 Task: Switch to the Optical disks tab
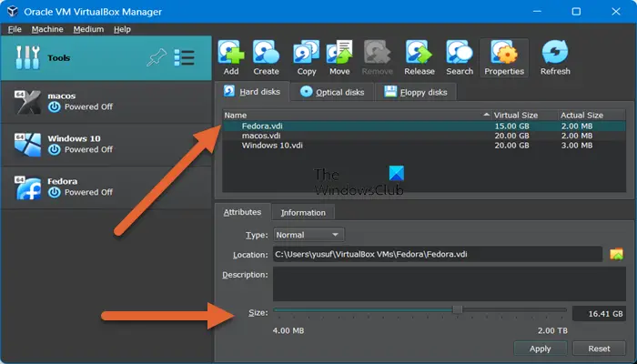[332, 92]
